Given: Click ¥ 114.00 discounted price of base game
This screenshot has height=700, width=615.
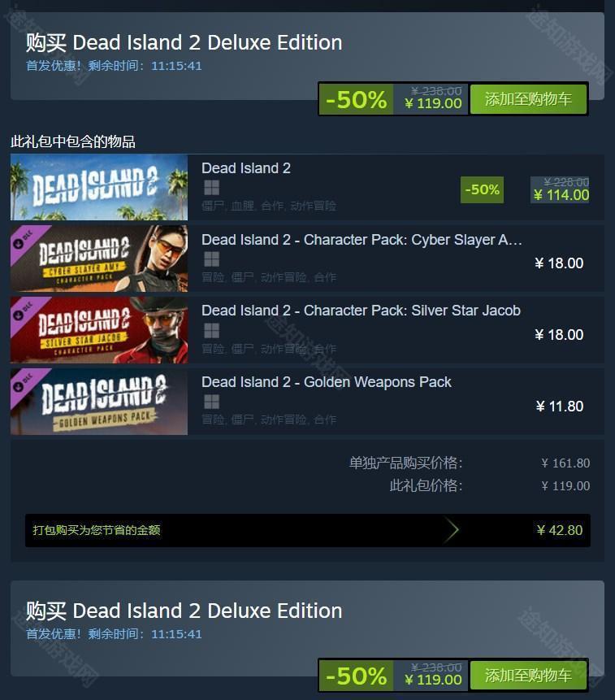Looking at the screenshot, I should point(561,195).
